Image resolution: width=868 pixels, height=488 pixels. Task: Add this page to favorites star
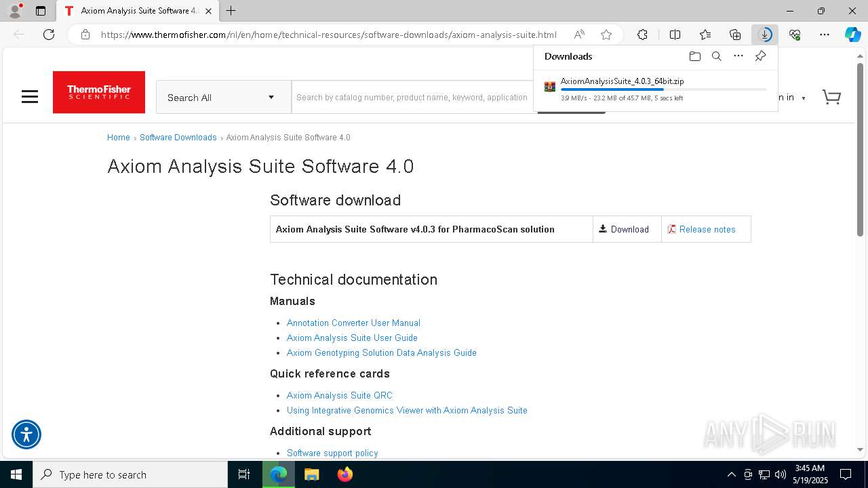point(606,35)
